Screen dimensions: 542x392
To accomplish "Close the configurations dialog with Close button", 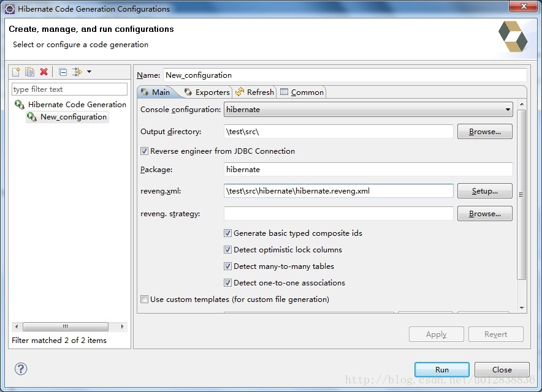I will coord(502,369).
